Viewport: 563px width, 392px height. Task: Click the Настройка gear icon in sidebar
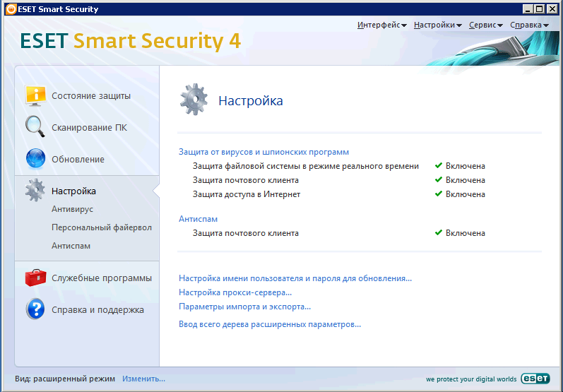[35, 190]
